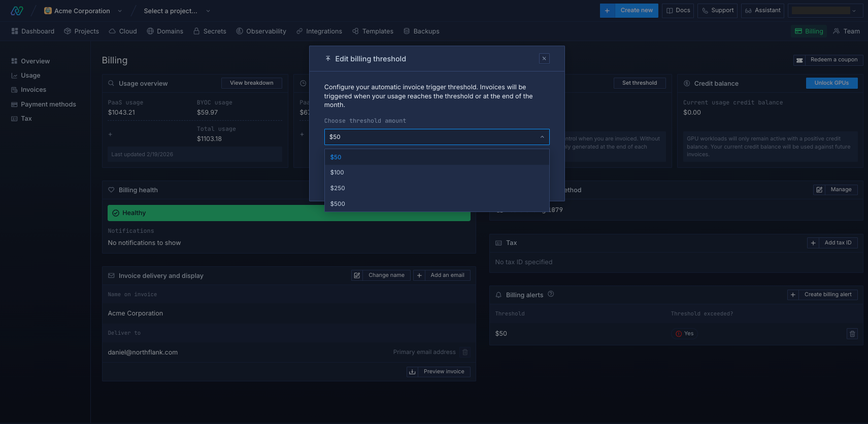Collapse the threshold amount dropdown
868x424 pixels.
tap(542, 137)
